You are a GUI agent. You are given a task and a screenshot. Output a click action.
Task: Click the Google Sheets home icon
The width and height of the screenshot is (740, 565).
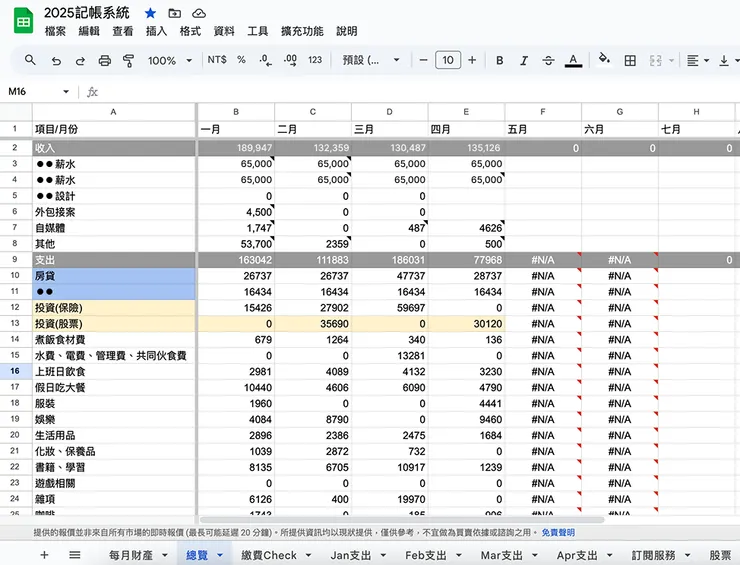click(23, 21)
